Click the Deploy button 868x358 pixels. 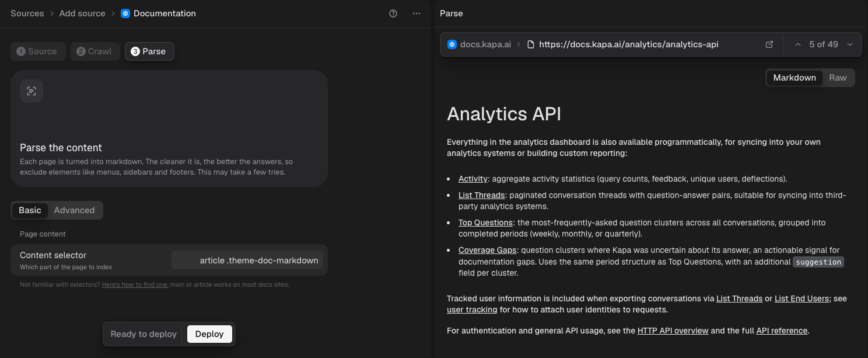(209, 334)
